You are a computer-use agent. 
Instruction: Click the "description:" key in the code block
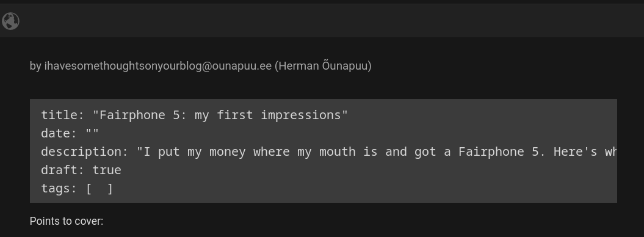coord(85,152)
